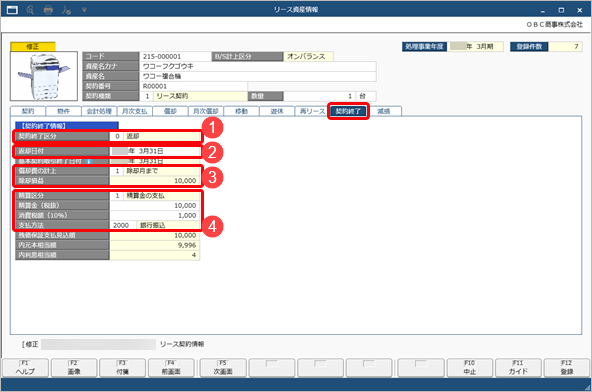Click the 資産名 input field
Image resolution: width=592 pixels, height=392 pixels.
(x=258, y=76)
